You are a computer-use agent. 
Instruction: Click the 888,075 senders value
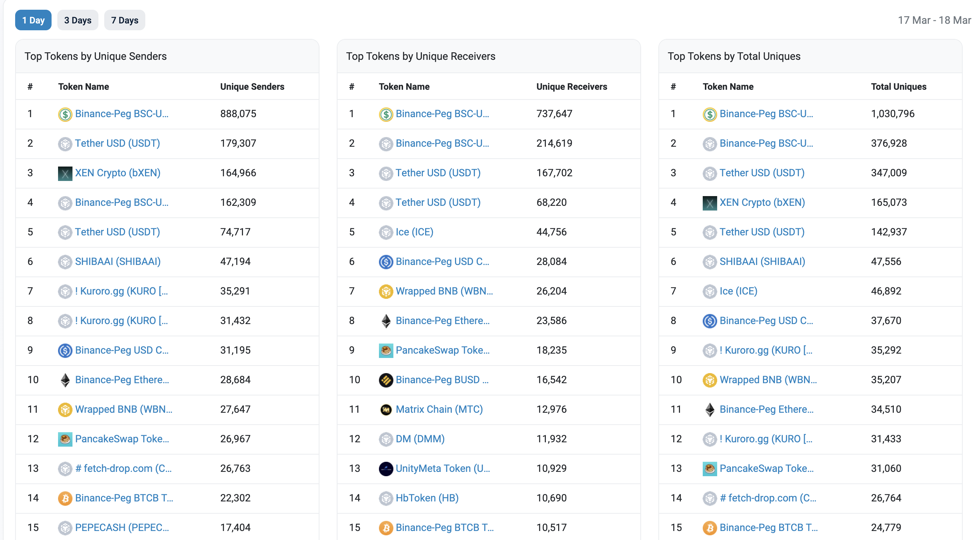pyautogui.click(x=238, y=114)
